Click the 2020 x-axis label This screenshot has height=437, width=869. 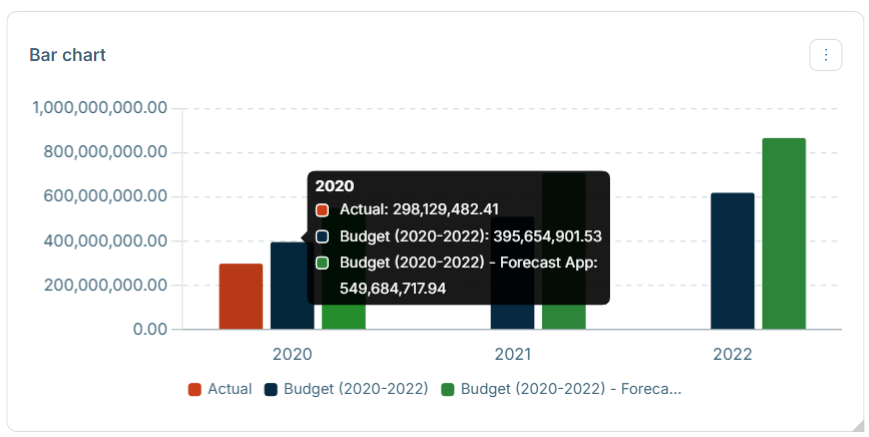[x=292, y=354]
